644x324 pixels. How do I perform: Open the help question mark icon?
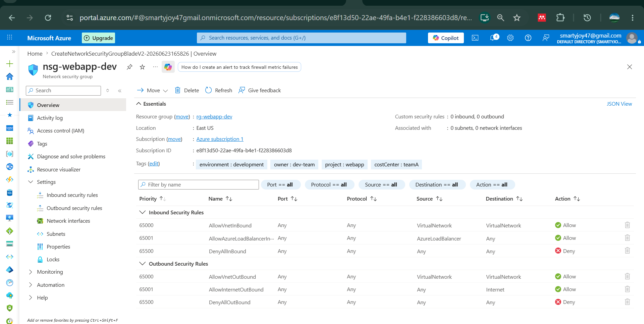pyautogui.click(x=528, y=38)
